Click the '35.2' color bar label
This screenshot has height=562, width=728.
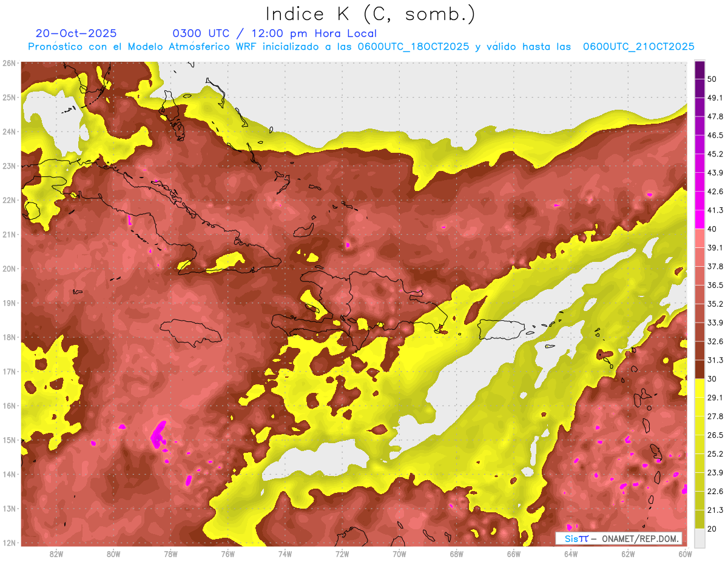click(715, 304)
